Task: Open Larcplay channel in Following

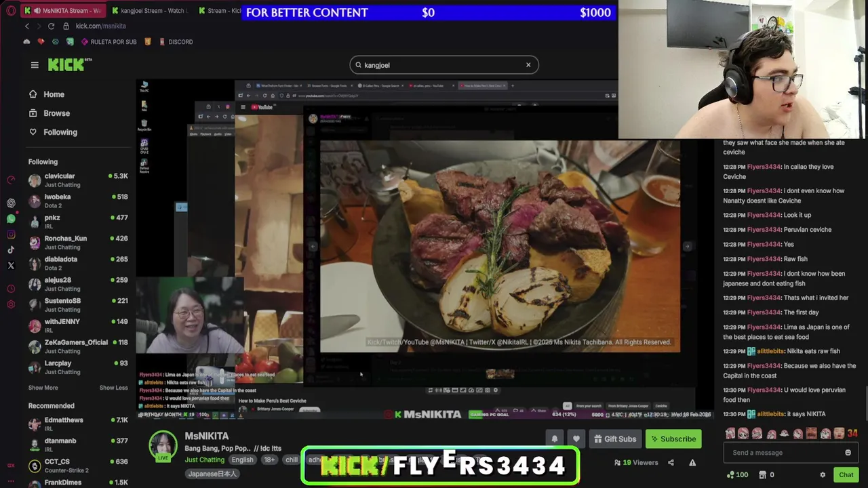Action: point(78,367)
